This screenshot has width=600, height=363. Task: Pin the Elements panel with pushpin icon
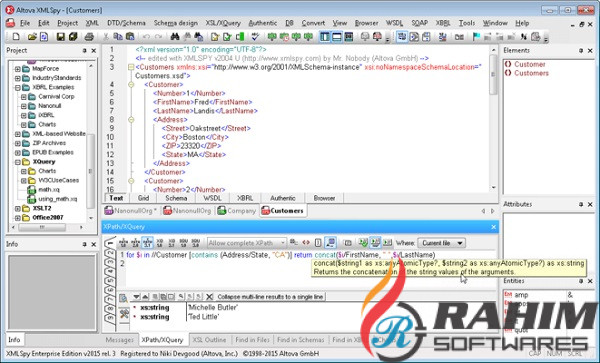pyautogui.click(x=580, y=50)
